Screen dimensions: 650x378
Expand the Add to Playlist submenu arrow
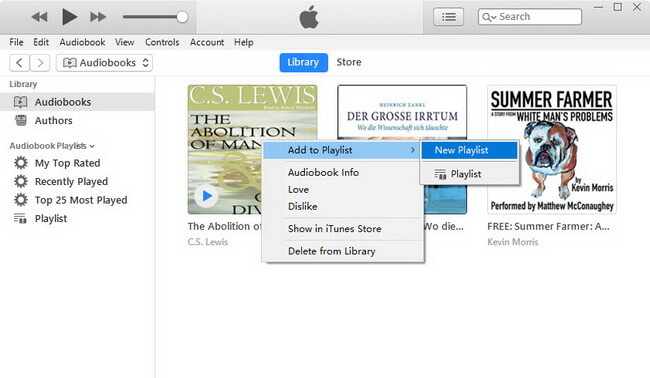coord(412,150)
